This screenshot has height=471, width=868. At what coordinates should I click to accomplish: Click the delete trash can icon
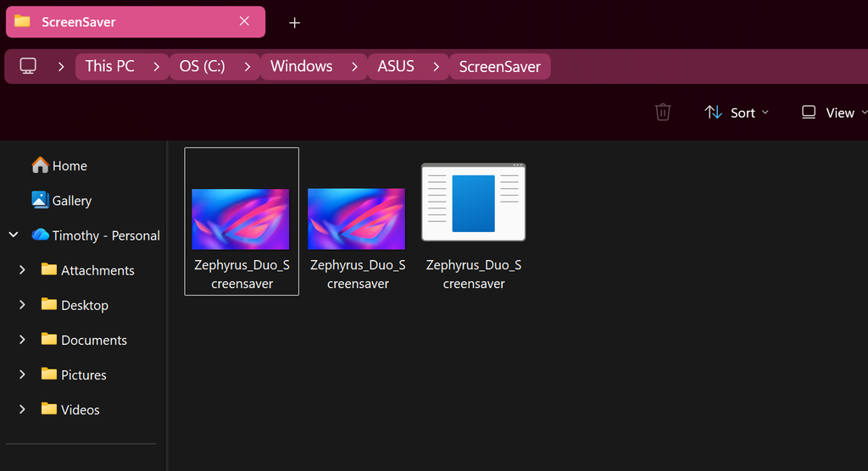663,113
